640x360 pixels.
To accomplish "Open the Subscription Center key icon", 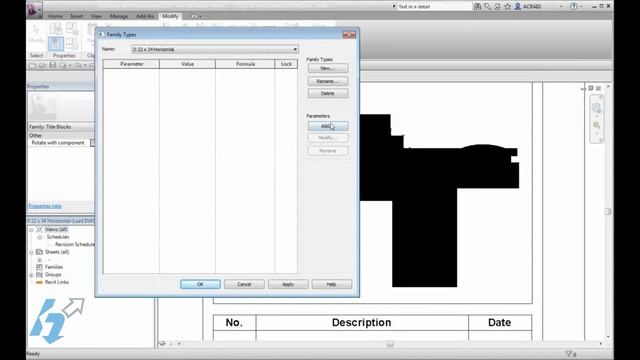I will pos(488,7).
